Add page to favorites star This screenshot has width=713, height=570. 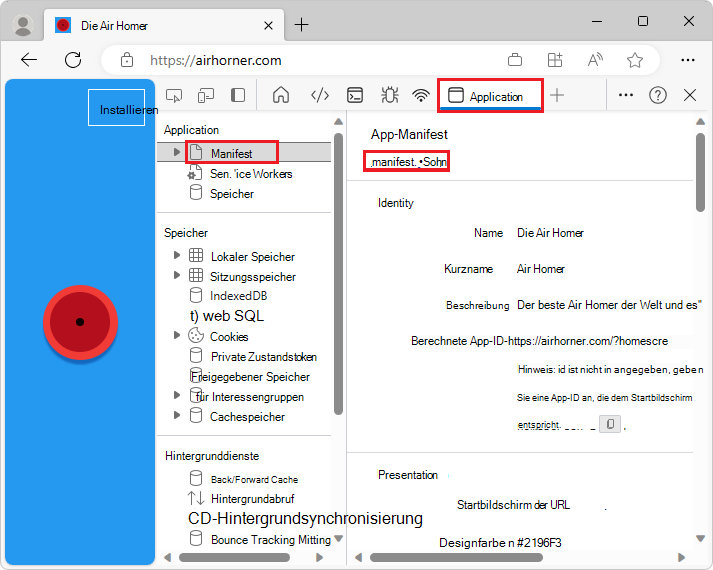(635, 60)
